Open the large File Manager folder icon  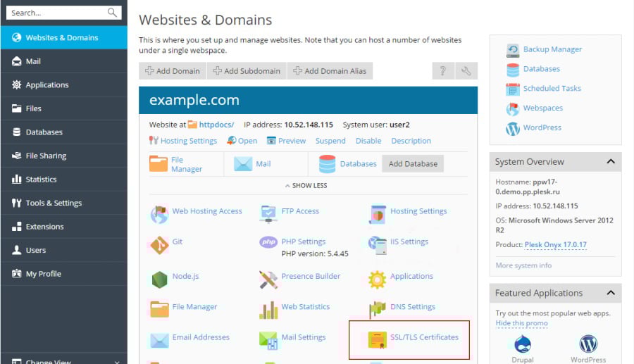(158, 163)
